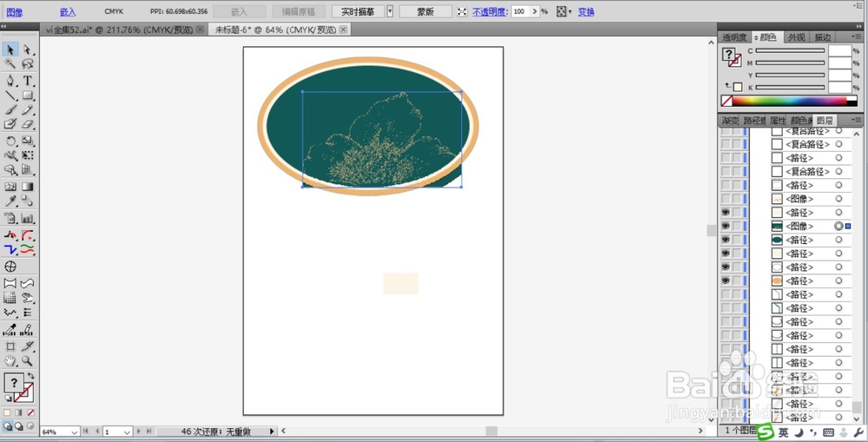Click default fill and stroke icon
868x442 pixels.
[8, 398]
